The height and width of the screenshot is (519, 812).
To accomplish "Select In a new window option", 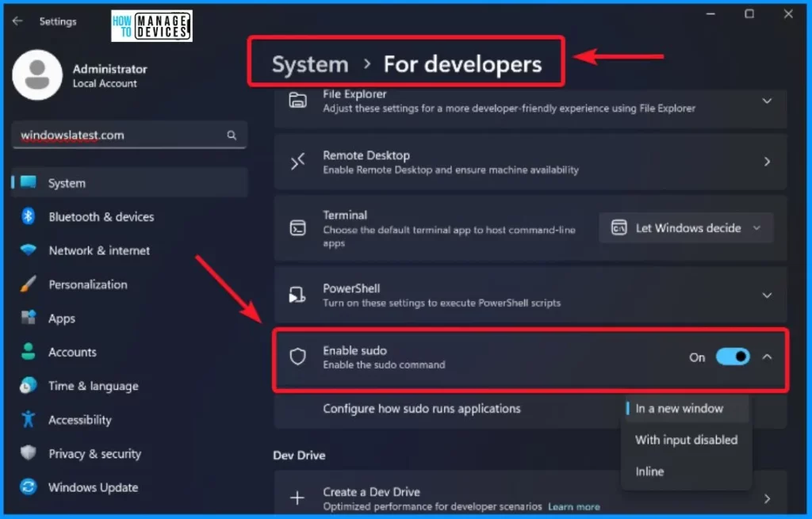I will [687, 408].
